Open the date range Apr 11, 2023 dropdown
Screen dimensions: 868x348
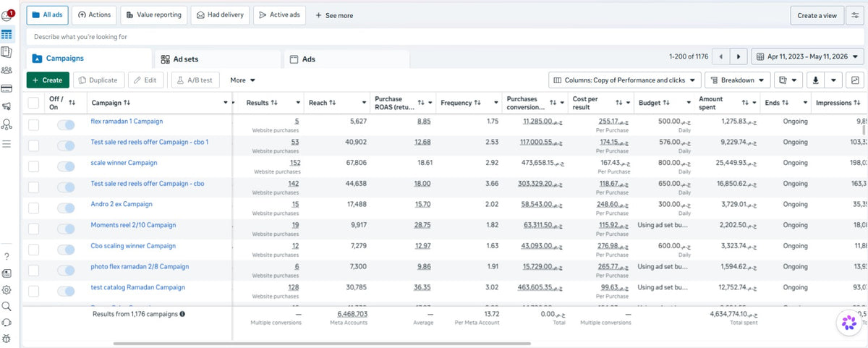808,56
